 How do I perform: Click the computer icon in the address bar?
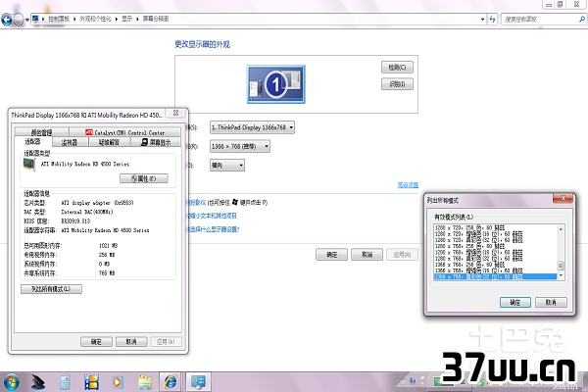point(35,19)
